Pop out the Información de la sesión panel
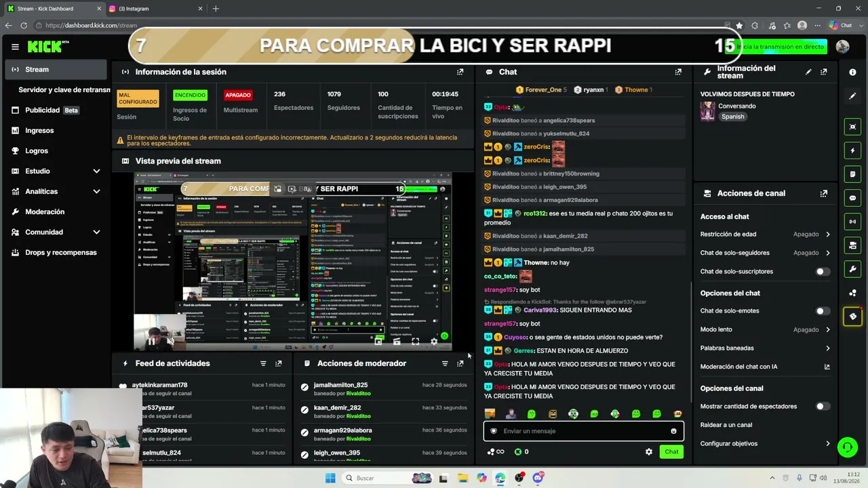The height and width of the screenshot is (488, 868). point(460,72)
